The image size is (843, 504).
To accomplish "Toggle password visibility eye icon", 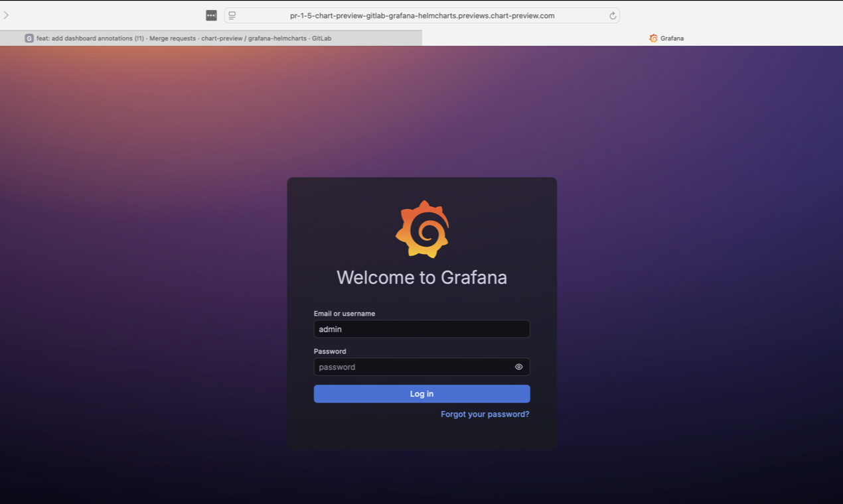I will (518, 367).
